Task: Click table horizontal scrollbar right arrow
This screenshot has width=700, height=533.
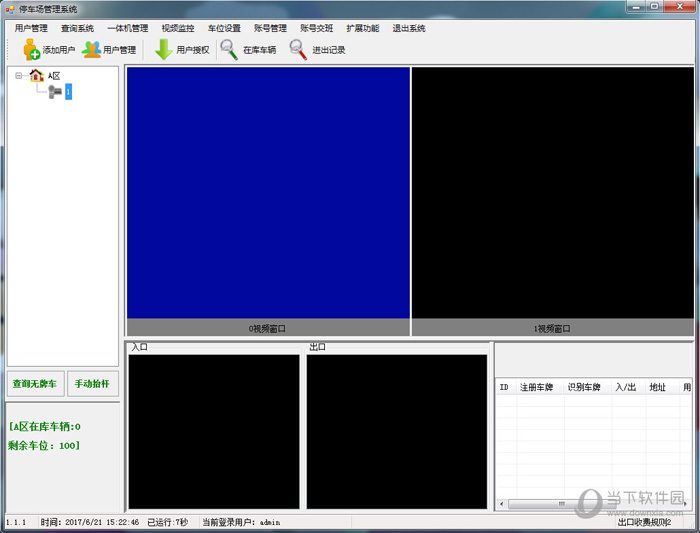Action: (685, 504)
